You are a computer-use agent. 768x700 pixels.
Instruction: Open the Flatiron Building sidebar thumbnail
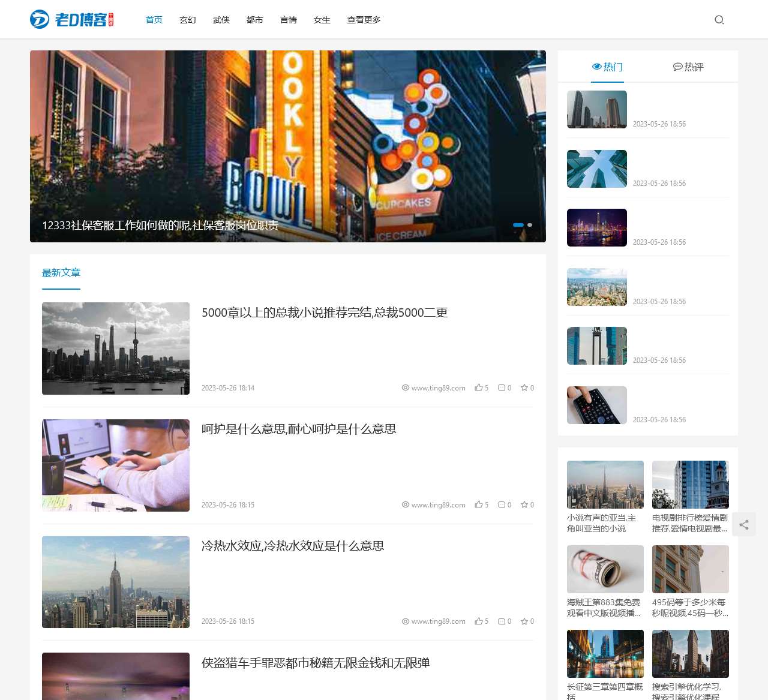click(691, 654)
